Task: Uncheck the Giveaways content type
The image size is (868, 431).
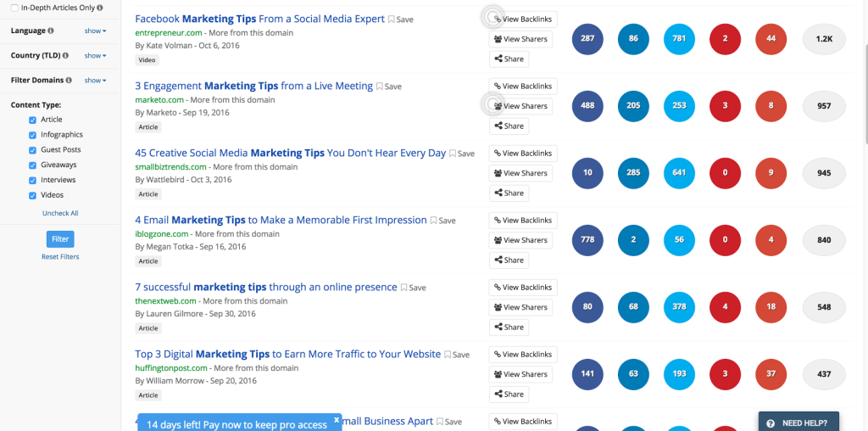Action: (x=33, y=165)
